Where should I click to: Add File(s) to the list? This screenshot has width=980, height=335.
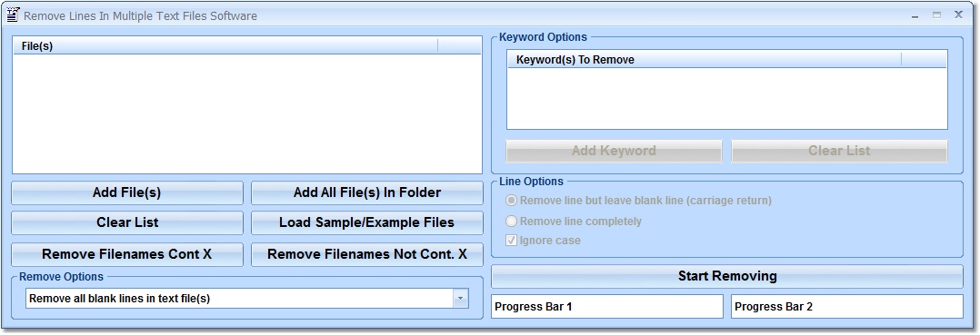click(x=127, y=192)
